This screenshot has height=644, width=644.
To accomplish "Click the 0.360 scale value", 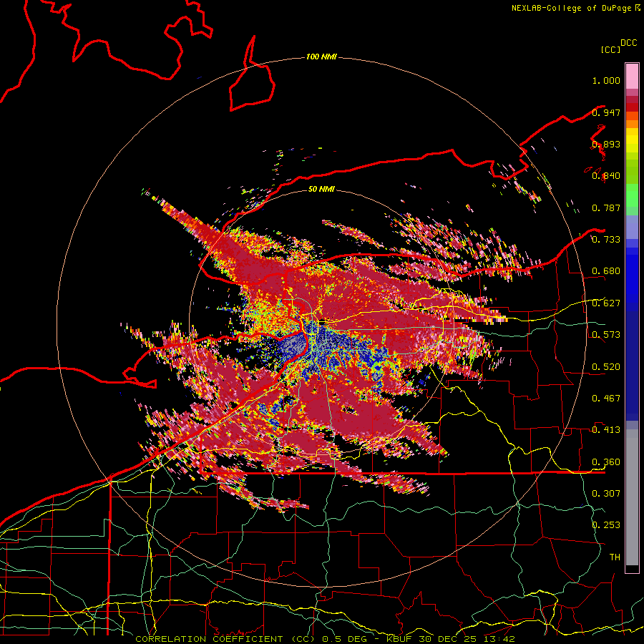I will pos(606,462).
